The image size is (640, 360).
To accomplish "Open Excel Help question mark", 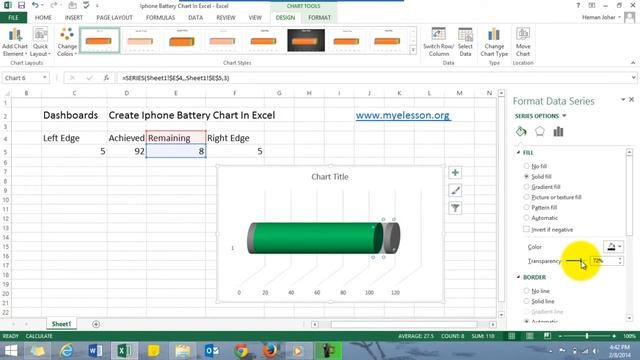I will (x=578, y=6).
